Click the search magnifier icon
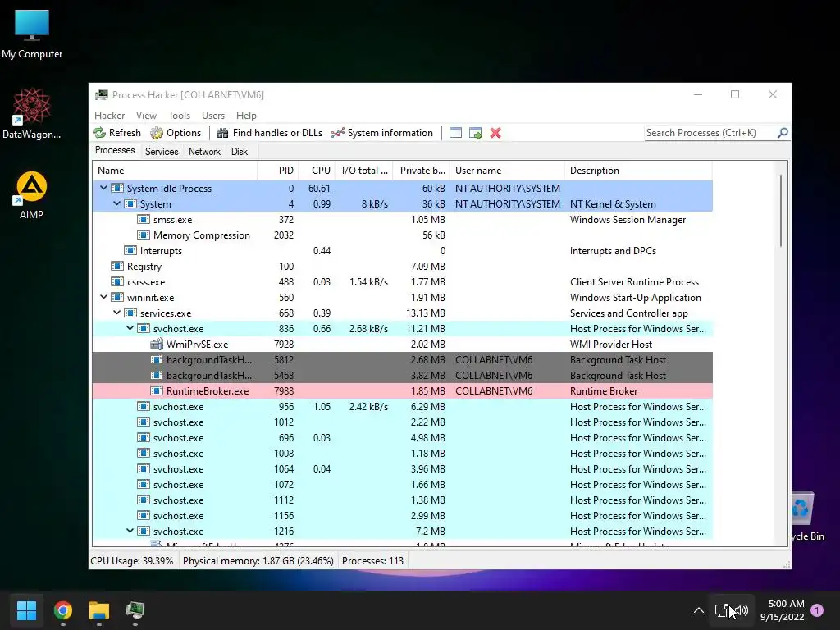840x630 pixels. [x=782, y=133]
